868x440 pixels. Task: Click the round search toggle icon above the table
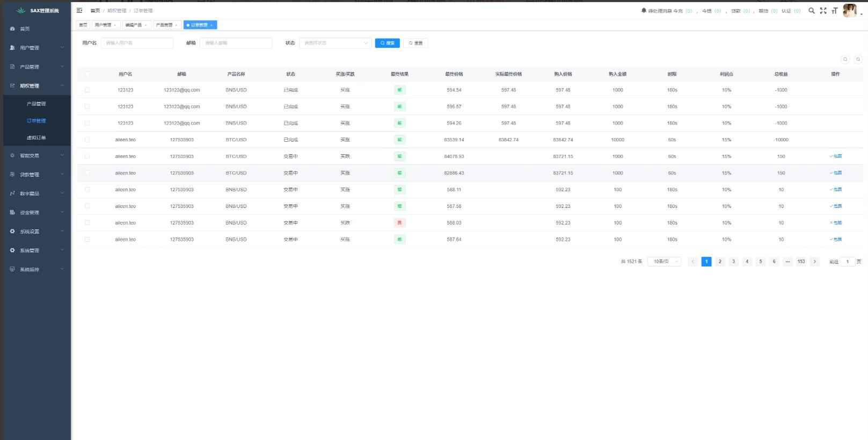coord(845,59)
